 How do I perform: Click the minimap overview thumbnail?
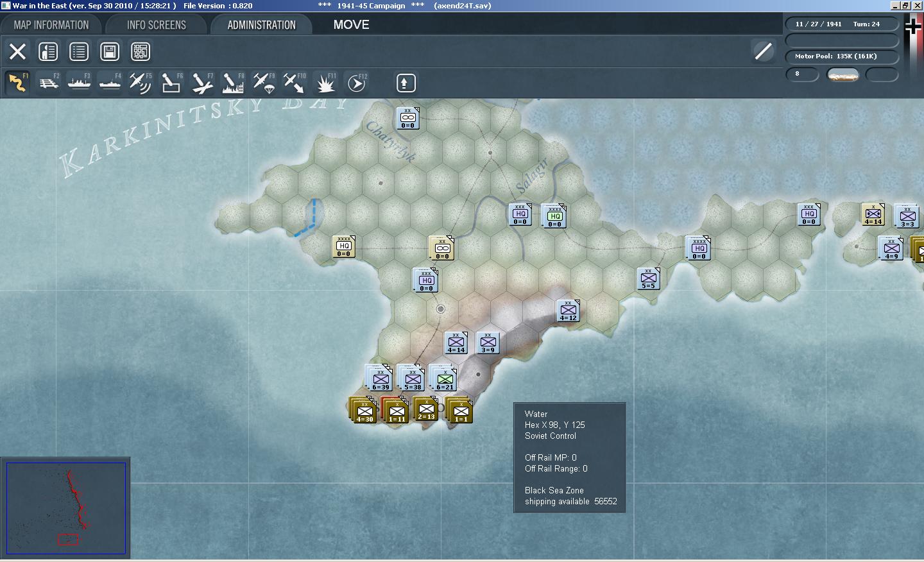point(66,508)
